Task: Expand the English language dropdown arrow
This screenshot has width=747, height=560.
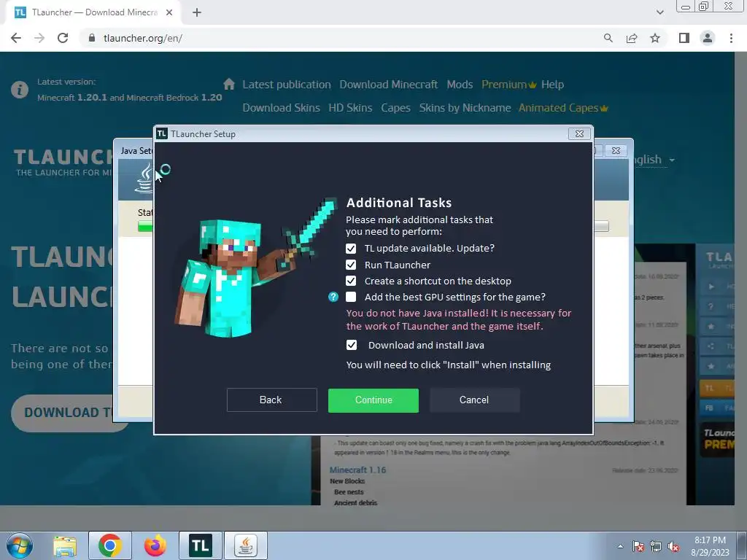Action: point(672,160)
